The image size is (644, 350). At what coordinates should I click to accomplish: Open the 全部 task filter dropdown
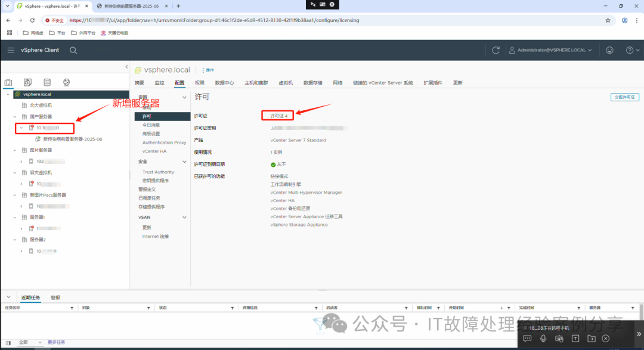click(30, 342)
